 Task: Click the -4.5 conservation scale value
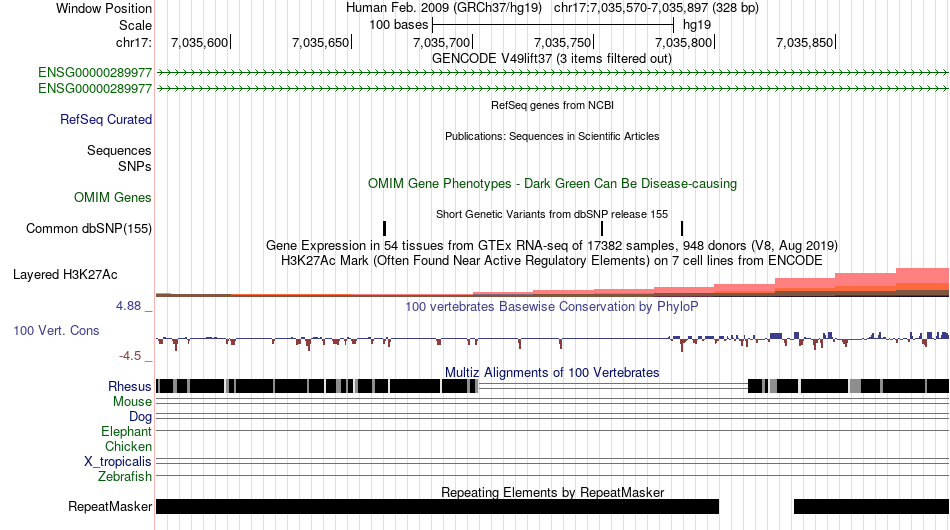(130, 356)
